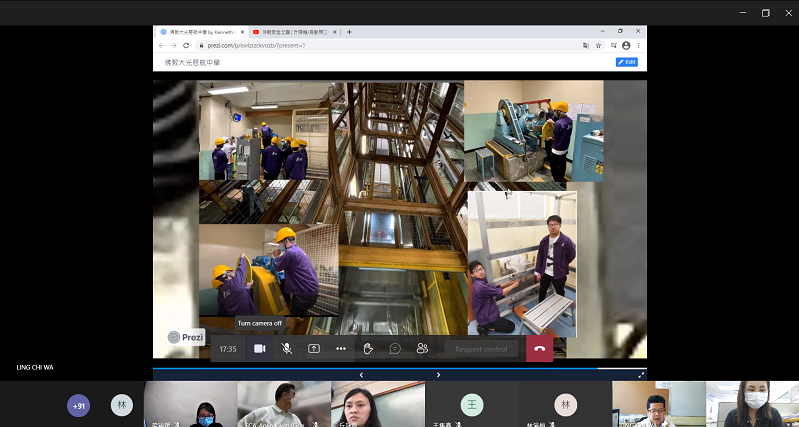Click the +91 more participants badge

78,406
